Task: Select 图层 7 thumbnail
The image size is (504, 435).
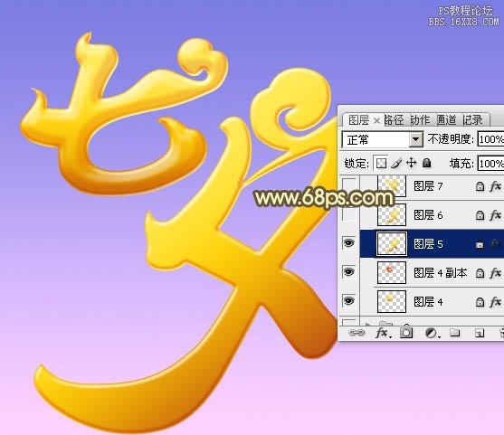Action: pos(392,185)
